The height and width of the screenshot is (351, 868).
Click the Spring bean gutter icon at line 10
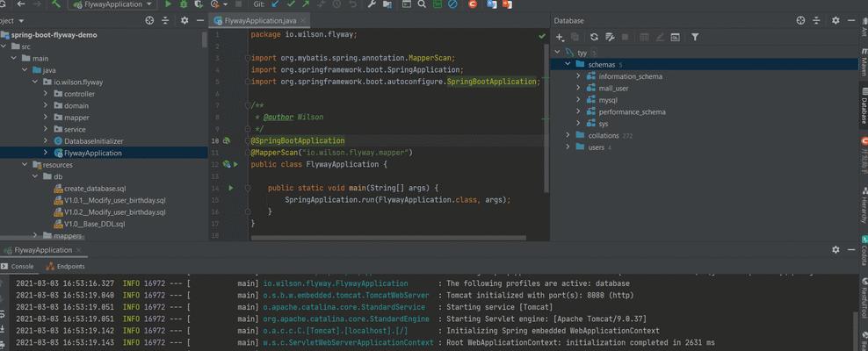[226, 141]
